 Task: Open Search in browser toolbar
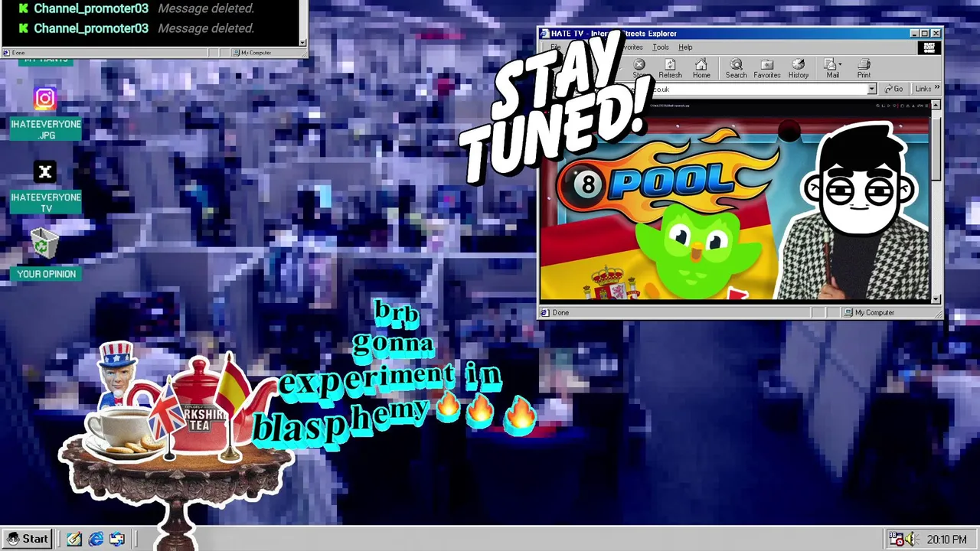[x=736, y=68]
